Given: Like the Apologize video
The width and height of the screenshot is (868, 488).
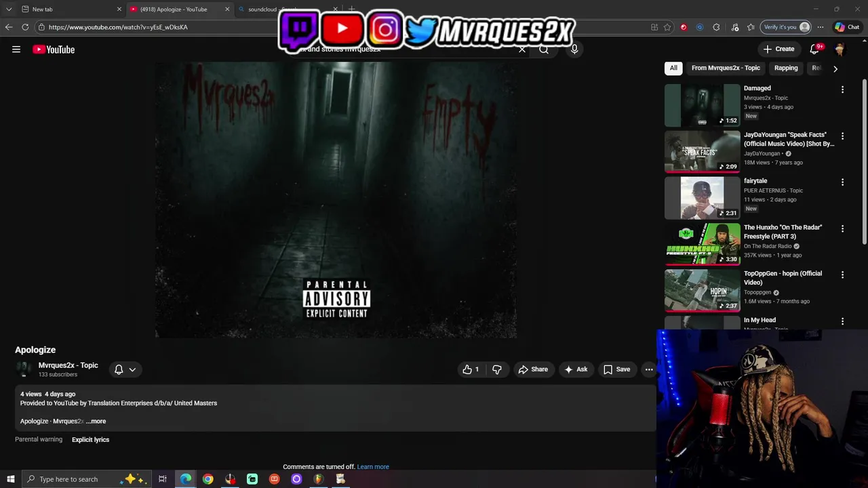Looking at the screenshot, I should point(471,369).
